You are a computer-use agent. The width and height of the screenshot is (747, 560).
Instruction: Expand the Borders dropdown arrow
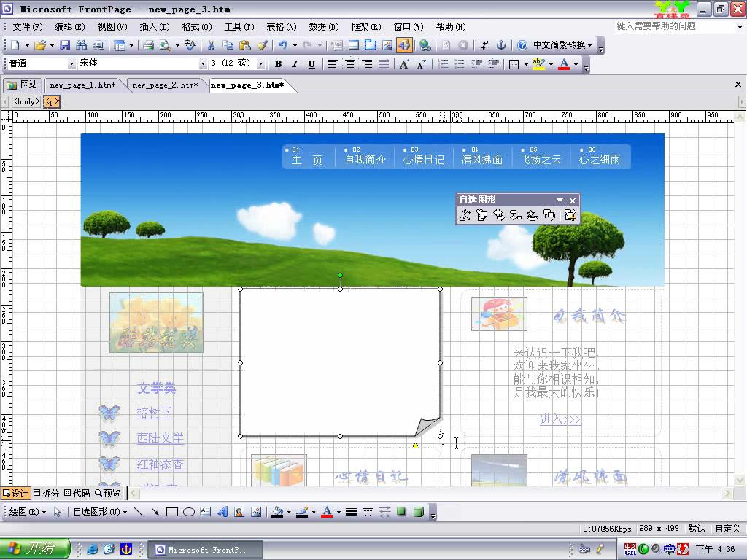point(526,64)
